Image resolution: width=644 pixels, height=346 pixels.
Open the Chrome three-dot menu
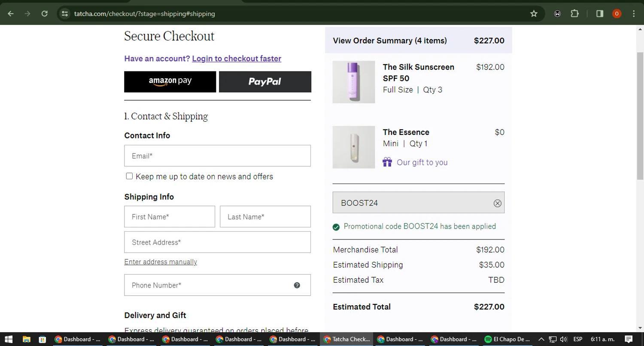coord(634,14)
